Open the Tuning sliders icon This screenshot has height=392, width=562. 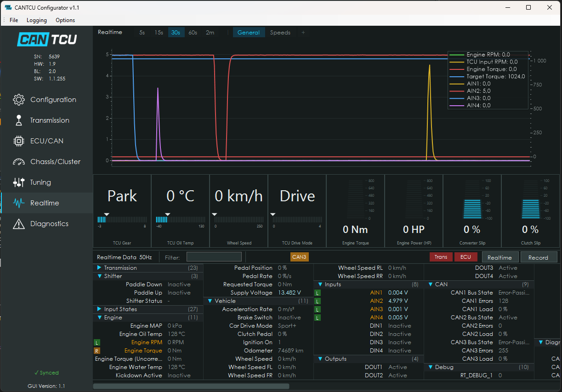(18, 182)
